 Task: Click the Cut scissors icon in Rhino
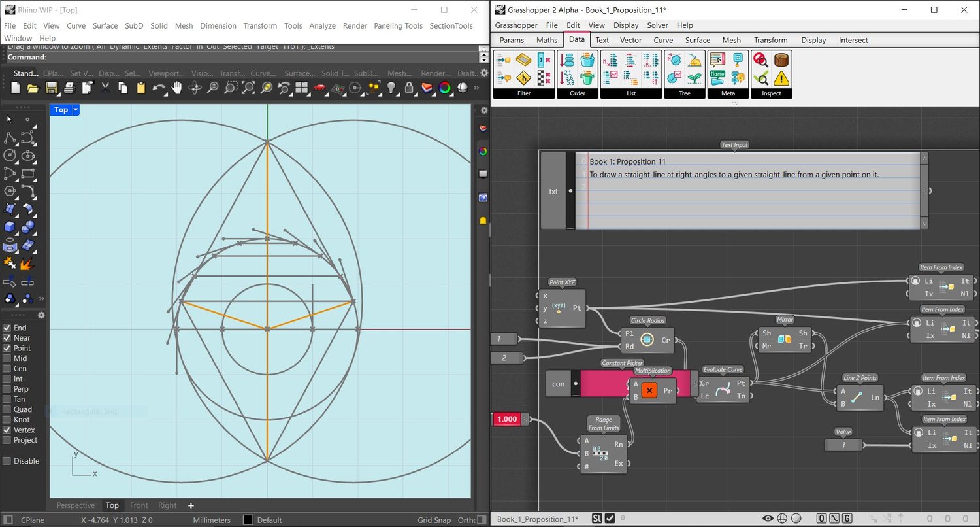(x=105, y=88)
